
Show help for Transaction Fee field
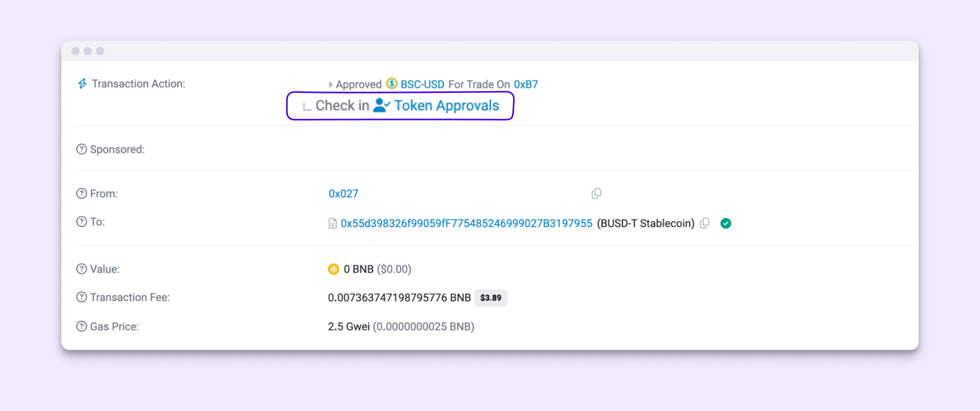point(82,297)
